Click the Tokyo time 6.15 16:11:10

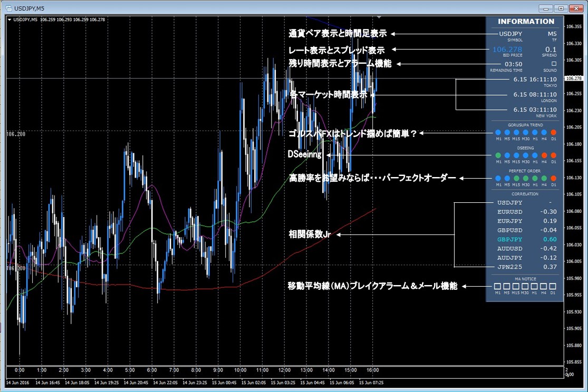tap(535, 80)
